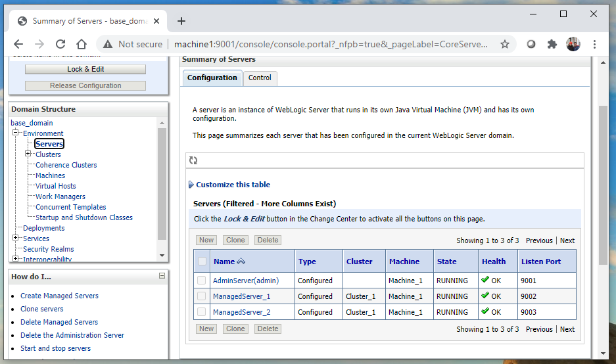
Task: Open Startup and Shutdown Classes
Action: 84,217
